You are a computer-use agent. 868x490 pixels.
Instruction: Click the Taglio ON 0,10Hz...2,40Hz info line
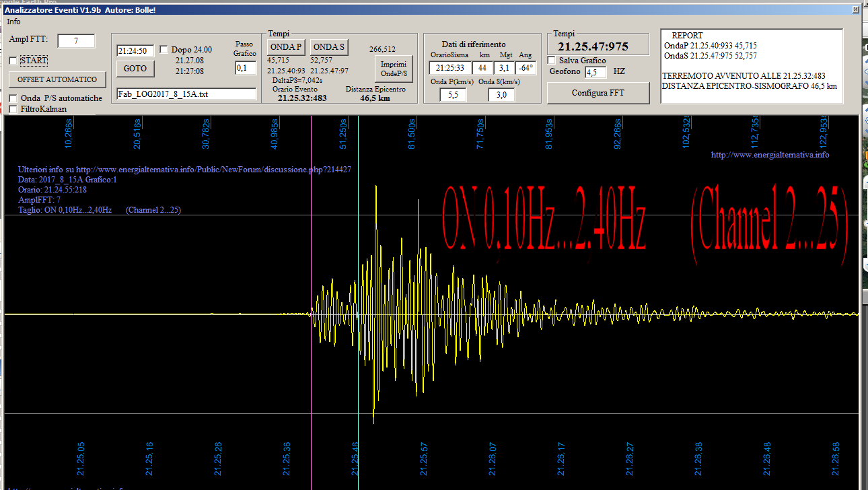point(99,210)
